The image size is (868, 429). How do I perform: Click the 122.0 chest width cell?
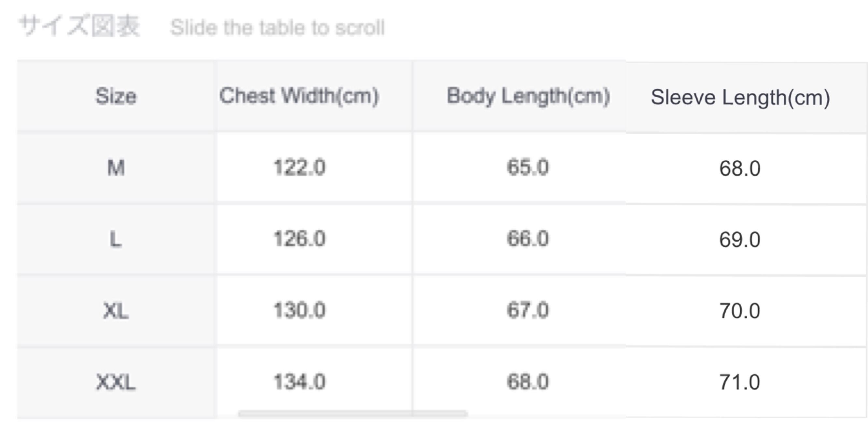pyautogui.click(x=299, y=168)
